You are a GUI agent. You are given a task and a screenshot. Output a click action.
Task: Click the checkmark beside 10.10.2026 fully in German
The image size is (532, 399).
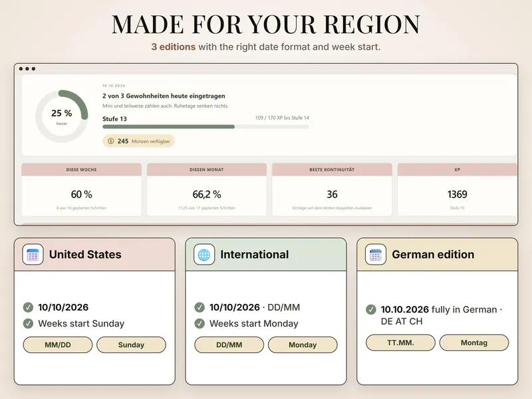371,309
